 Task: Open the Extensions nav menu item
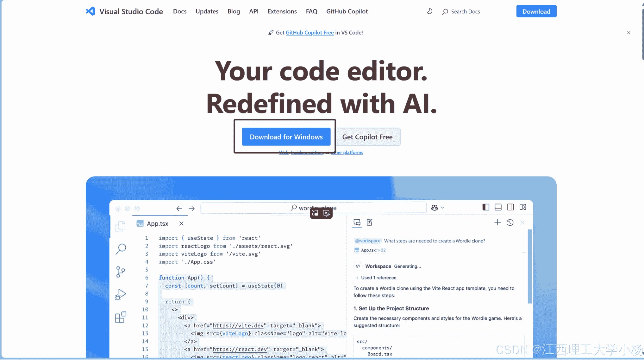[282, 11]
